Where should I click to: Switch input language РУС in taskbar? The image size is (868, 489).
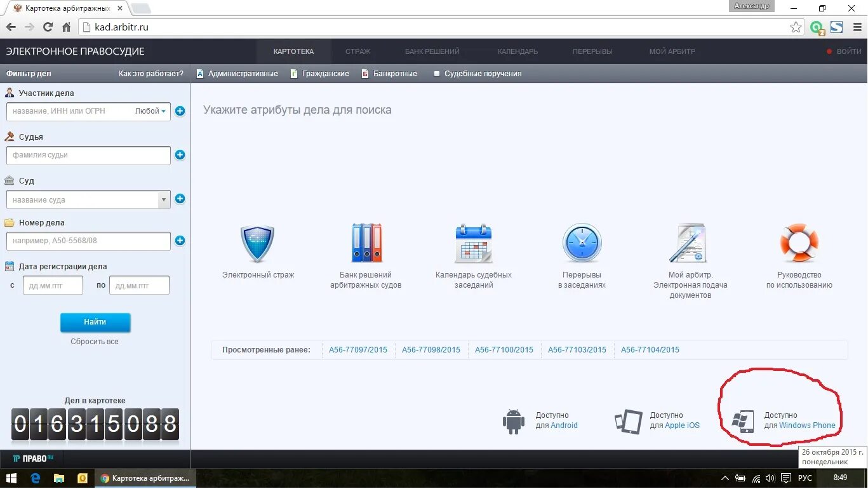click(805, 478)
